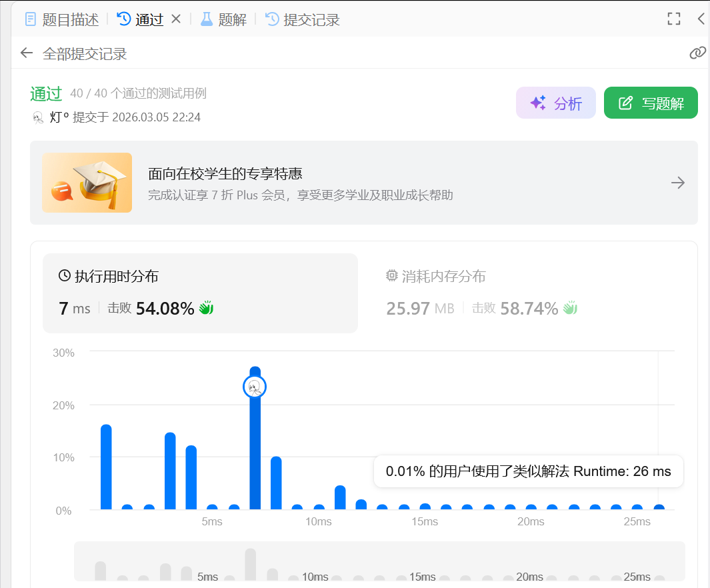
Task: Click the range selector mini-chart below
Action: point(379,561)
